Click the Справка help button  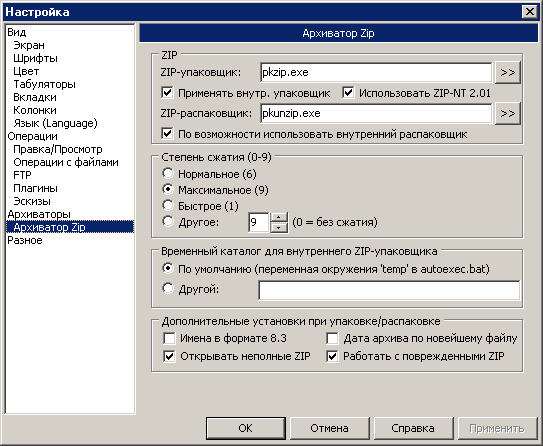point(413,428)
